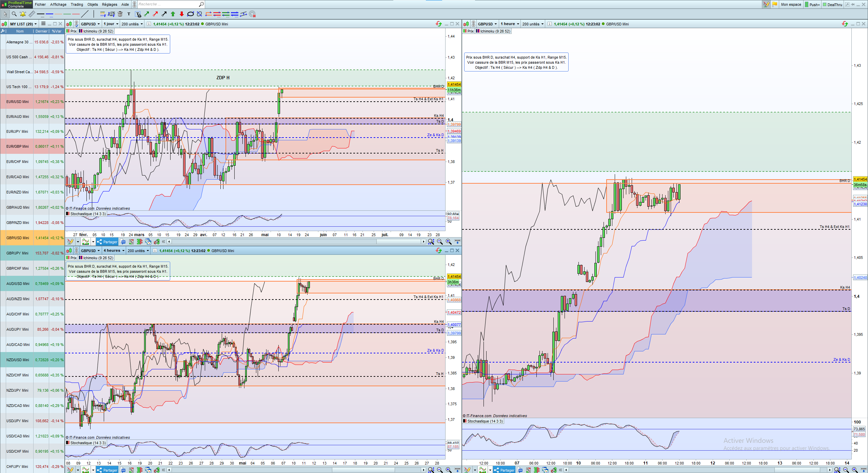Viewport: 868px width, 473px height.
Task: Select the parallel channel line tool
Action: [243, 14]
